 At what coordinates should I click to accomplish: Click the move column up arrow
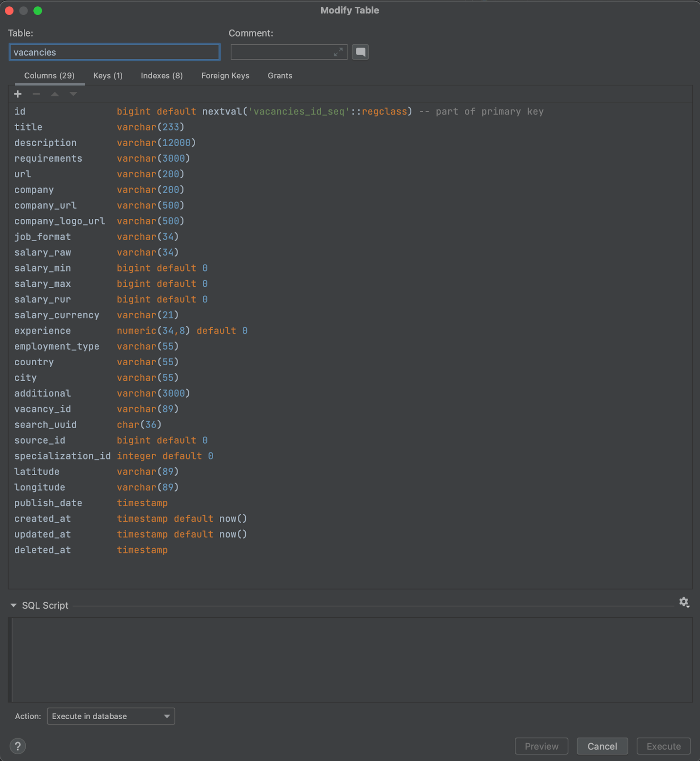click(55, 94)
